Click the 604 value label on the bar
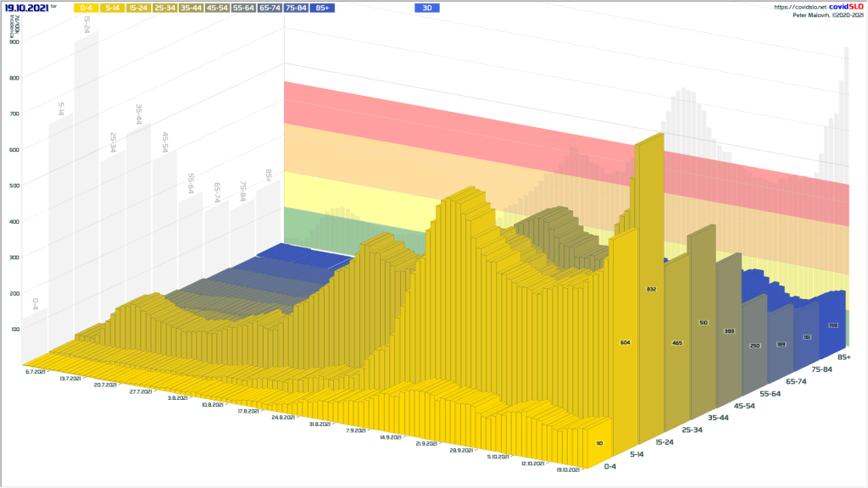 coord(625,342)
